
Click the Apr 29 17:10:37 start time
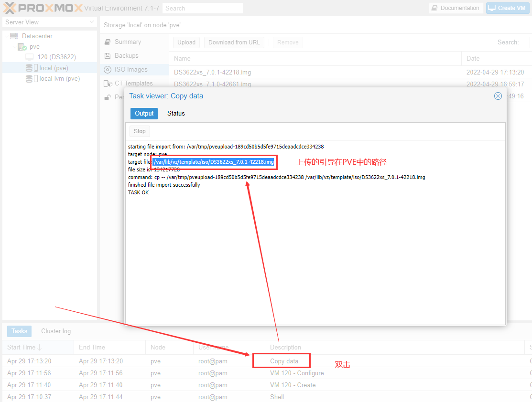coord(29,397)
